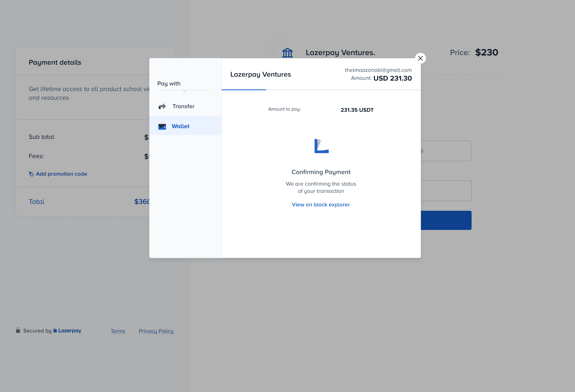Click the Lazerpay Ventures modal title
The width and height of the screenshot is (575, 392).
[261, 74]
